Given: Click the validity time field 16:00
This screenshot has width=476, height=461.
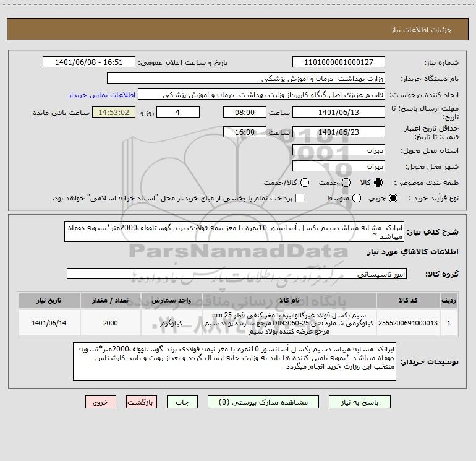Looking at the screenshot, I should coord(245,132).
